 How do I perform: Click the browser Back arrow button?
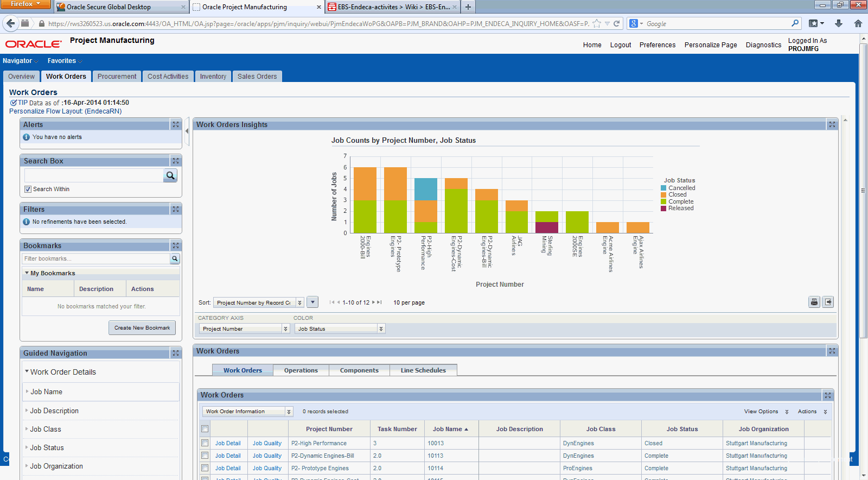coord(10,23)
